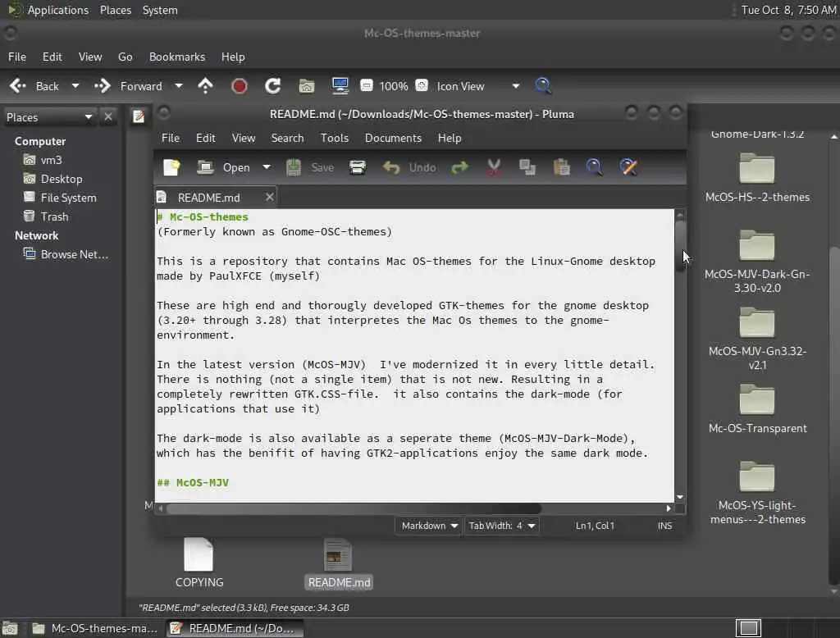Screen dimensions: 840x638
Task: Click the Save icon in Pluma toolbar
Action: coord(294,167)
